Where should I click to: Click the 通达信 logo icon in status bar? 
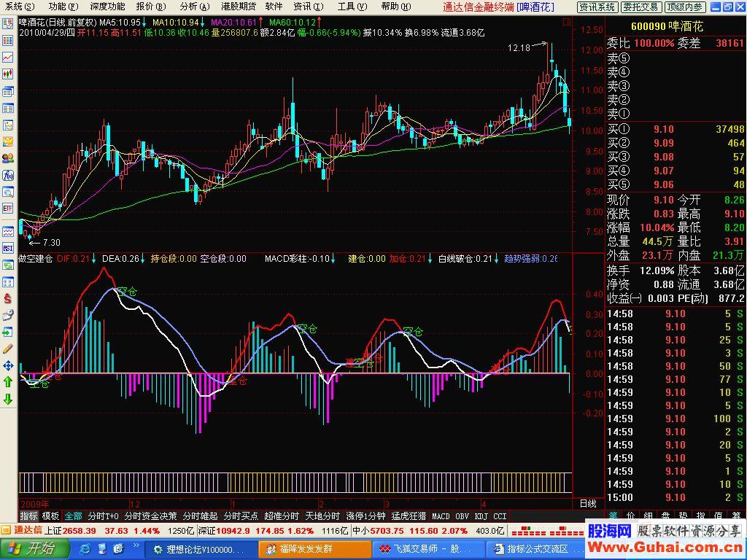[x=6, y=530]
